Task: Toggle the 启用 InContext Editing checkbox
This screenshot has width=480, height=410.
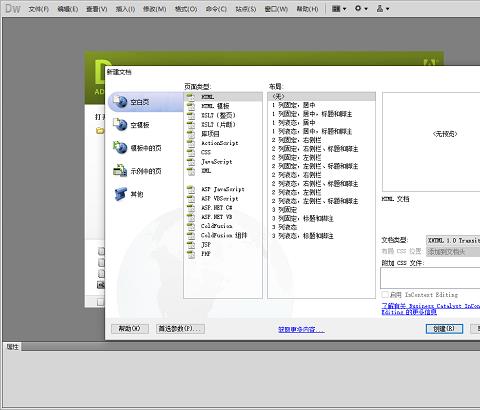Action: [385, 295]
